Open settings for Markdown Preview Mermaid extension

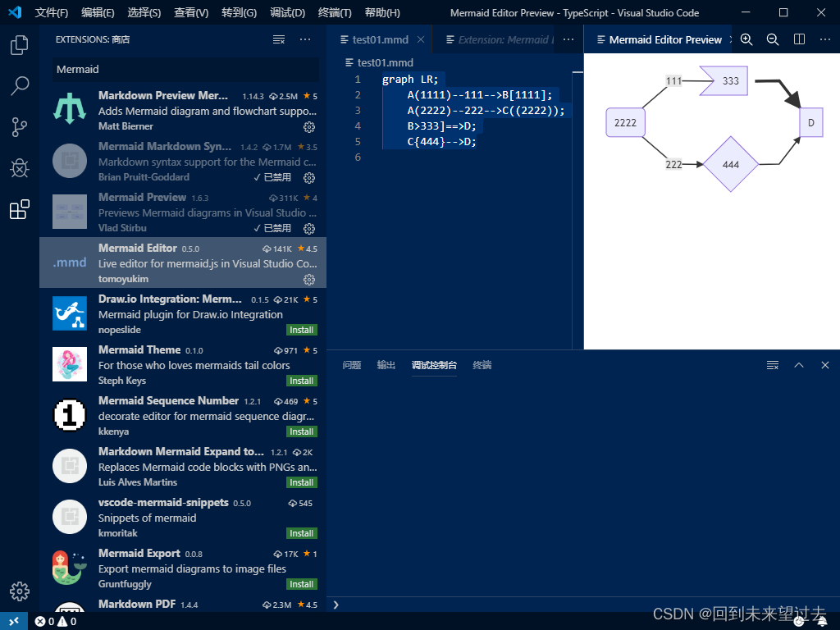pos(309,126)
